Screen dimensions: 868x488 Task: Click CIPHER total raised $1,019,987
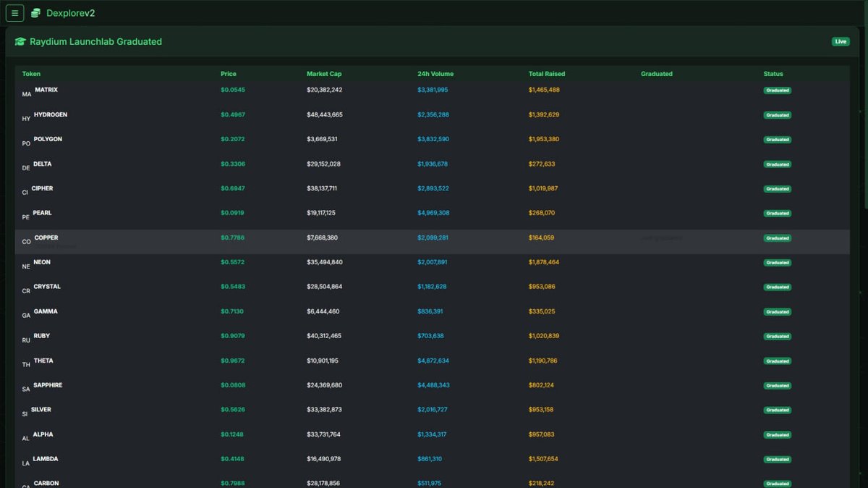543,188
